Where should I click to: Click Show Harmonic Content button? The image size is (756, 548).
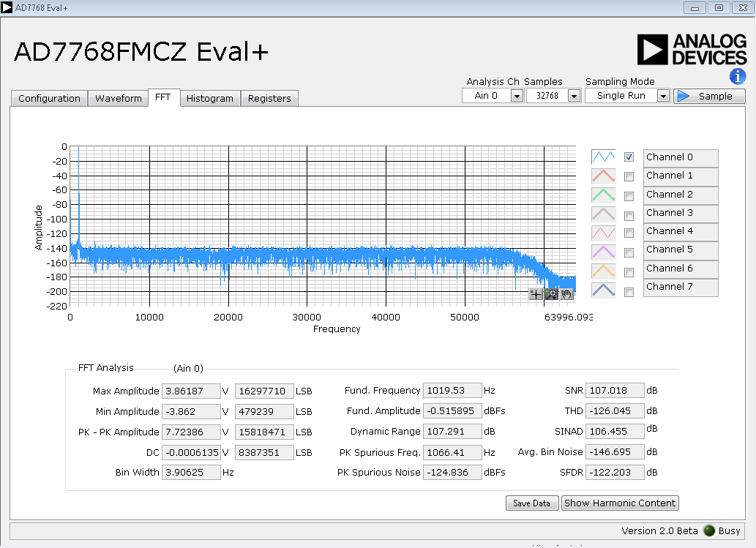[x=620, y=503]
